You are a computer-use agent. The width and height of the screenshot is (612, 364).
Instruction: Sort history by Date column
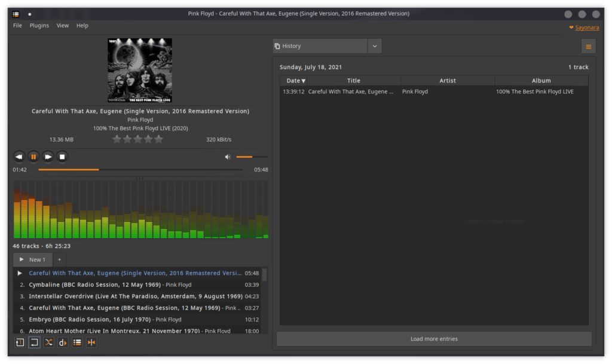click(x=293, y=81)
